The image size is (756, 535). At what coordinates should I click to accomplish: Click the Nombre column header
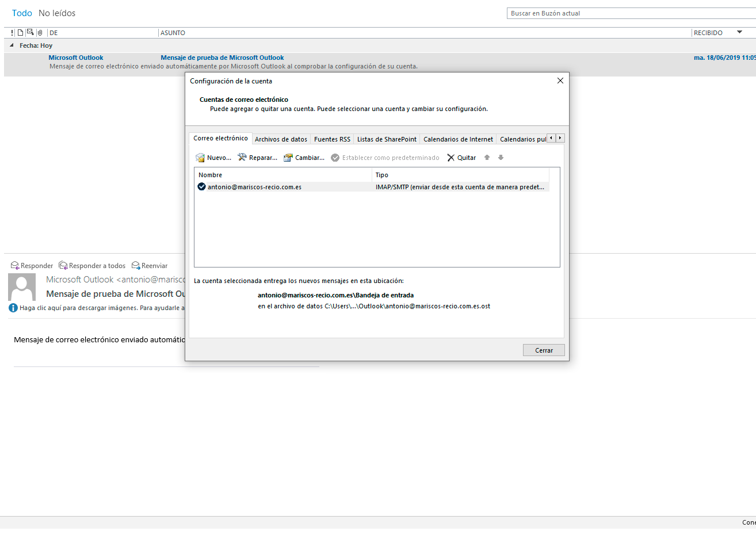click(x=283, y=175)
